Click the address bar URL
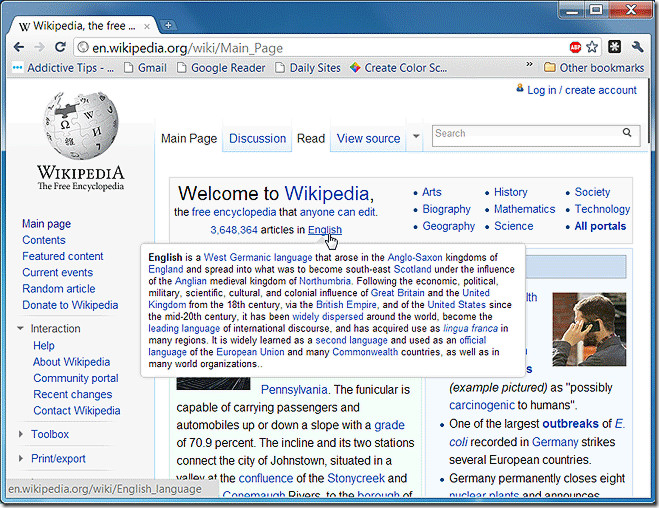This screenshot has width=659, height=508. click(x=187, y=48)
